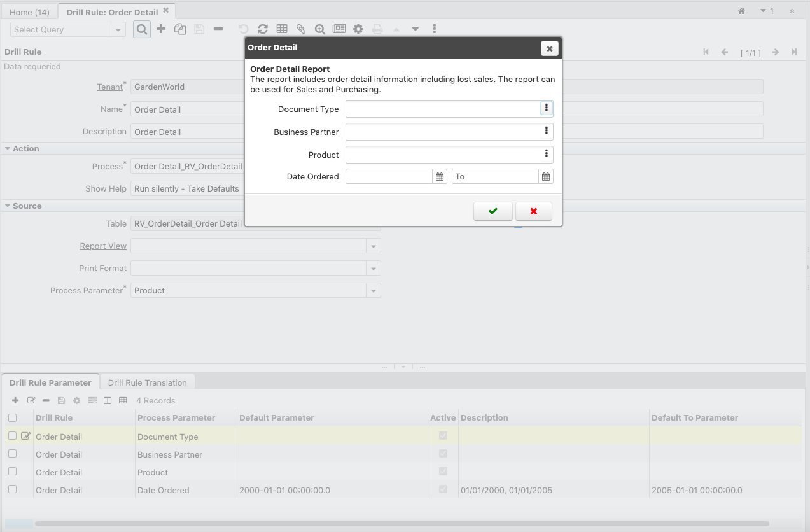The width and height of the screenshot is (810, 532).
Task: Cancel the dialog with the red X button
Action: click(533, 211)
